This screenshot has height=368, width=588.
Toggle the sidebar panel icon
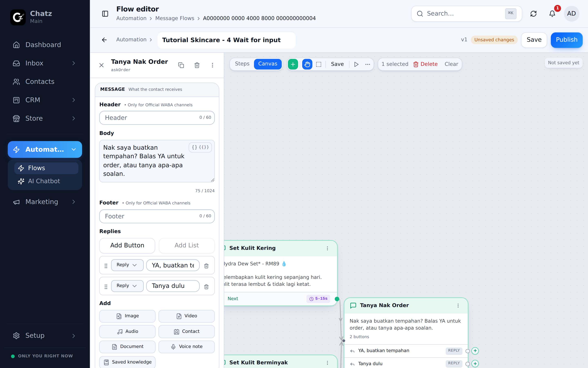click(x=105, y=14)
